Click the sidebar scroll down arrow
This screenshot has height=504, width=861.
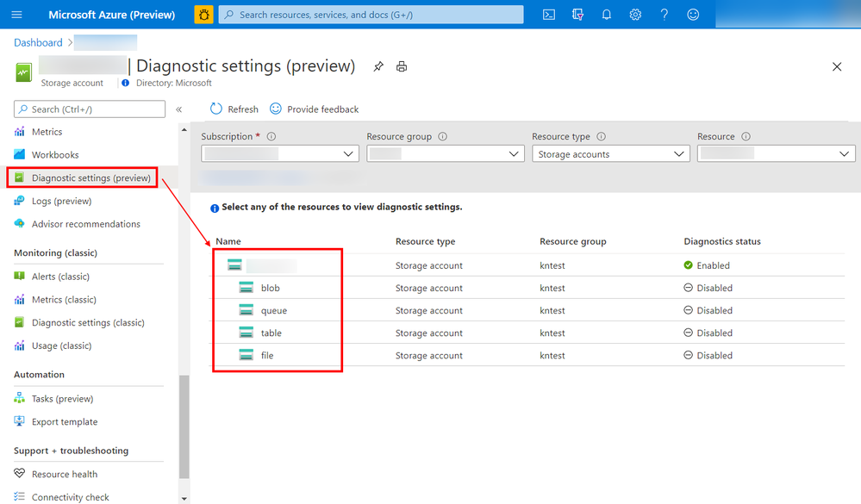(184, 499)
